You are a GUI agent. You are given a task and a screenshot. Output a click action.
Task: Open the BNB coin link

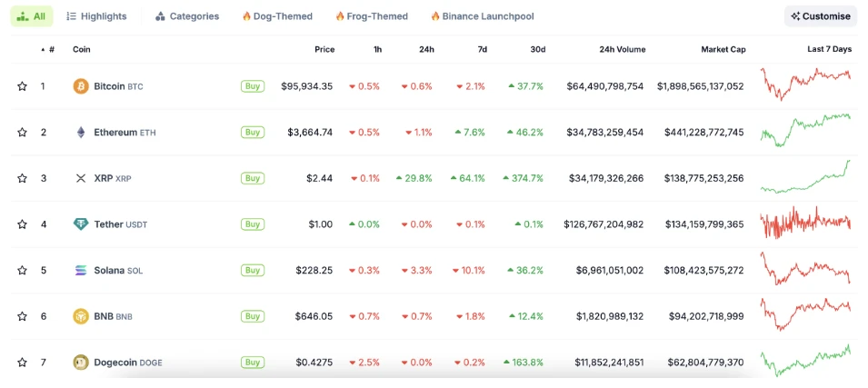pyautogui.click(x=113, y=316)
